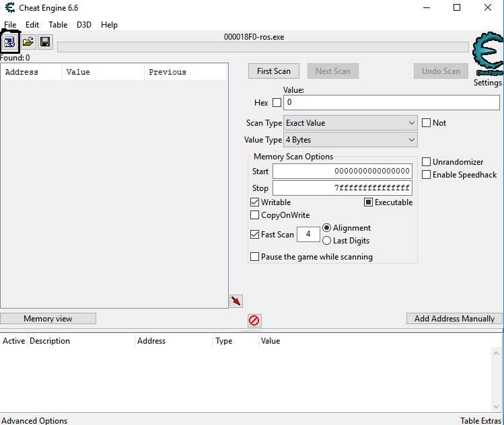Open Advanced Options
Viewport: 504px width, 425px height.
[x=34, y=420]
